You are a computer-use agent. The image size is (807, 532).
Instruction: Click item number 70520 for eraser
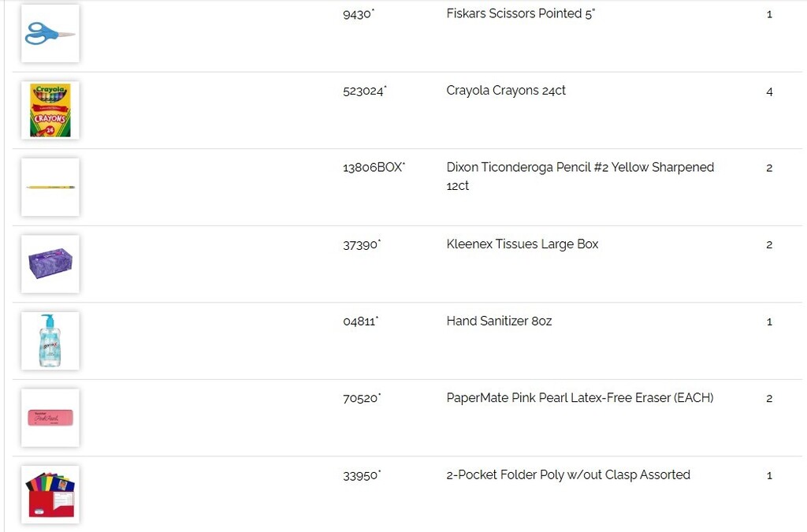362,399
